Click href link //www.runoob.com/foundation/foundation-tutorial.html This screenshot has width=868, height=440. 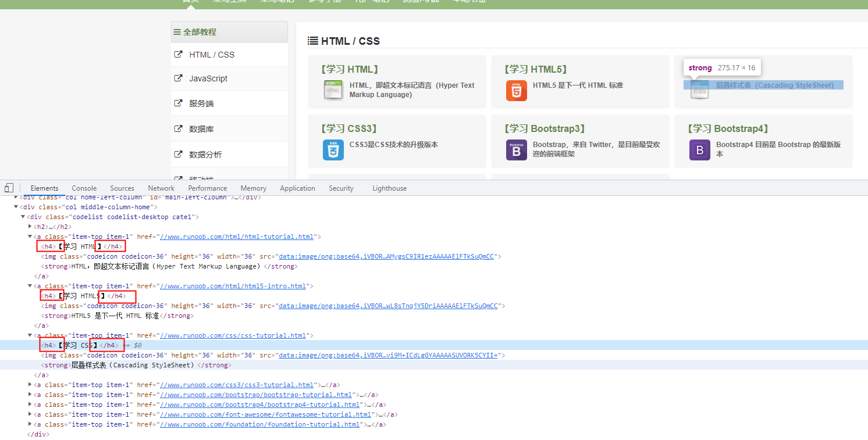pyautogui.click(x=260, y=424)
